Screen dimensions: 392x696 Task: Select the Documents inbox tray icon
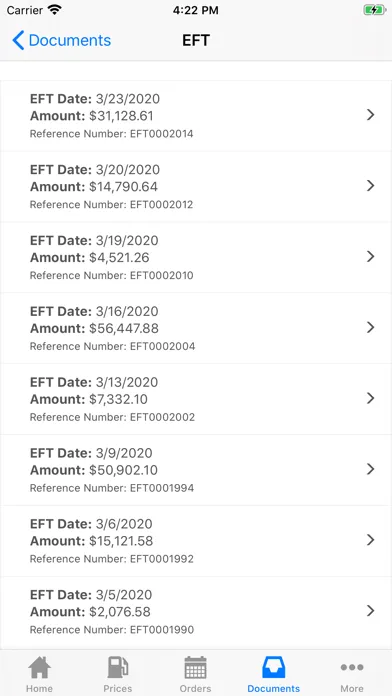click(273, 667)
